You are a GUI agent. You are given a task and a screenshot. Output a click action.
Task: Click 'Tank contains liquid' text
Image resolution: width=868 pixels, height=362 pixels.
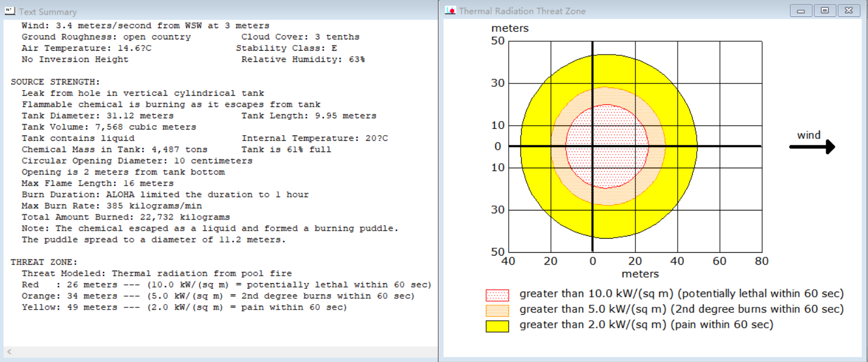pyautogui.click(x=78, y=138)
